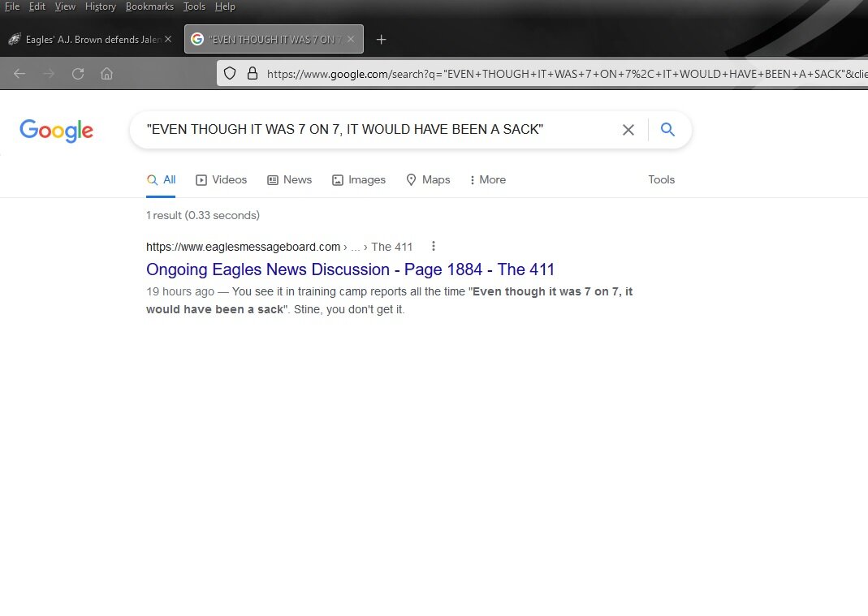Clear the search query with X
The image size is (868, 616).
coord(628,130)
